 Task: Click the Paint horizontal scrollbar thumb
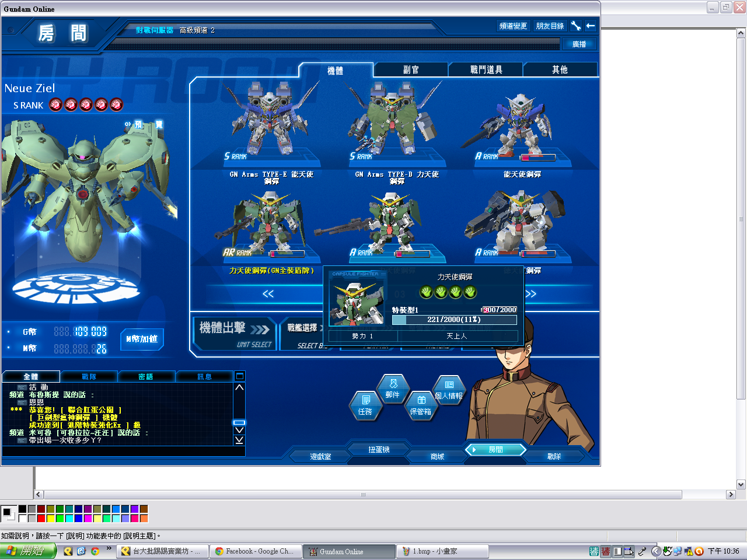[363, 495]
